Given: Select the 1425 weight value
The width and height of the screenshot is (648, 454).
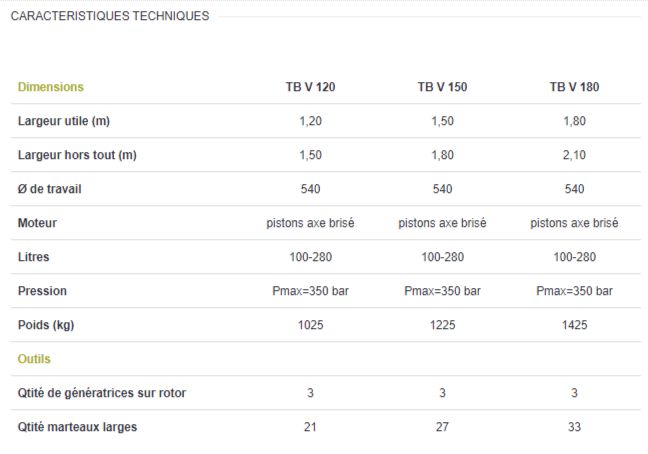Looking at the screenshot, I should pyautogui.click(x=574, y=325).
